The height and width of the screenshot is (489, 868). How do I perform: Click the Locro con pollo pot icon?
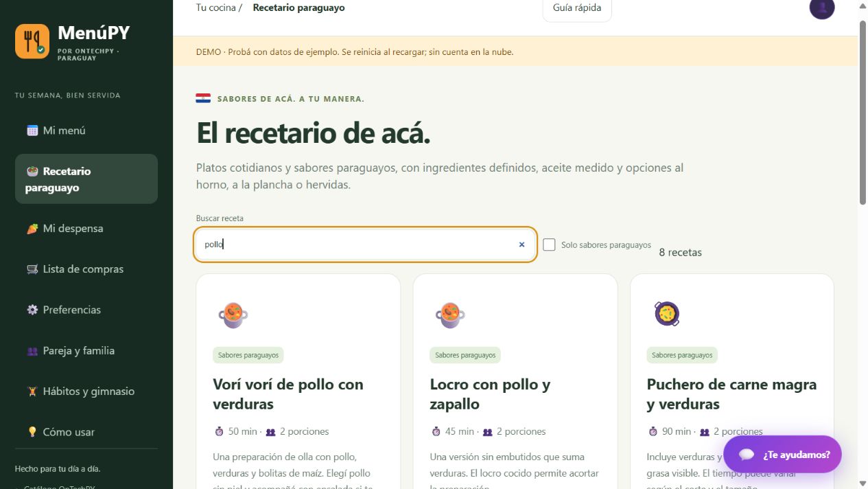pyautogui.click(x=450, y=315)
